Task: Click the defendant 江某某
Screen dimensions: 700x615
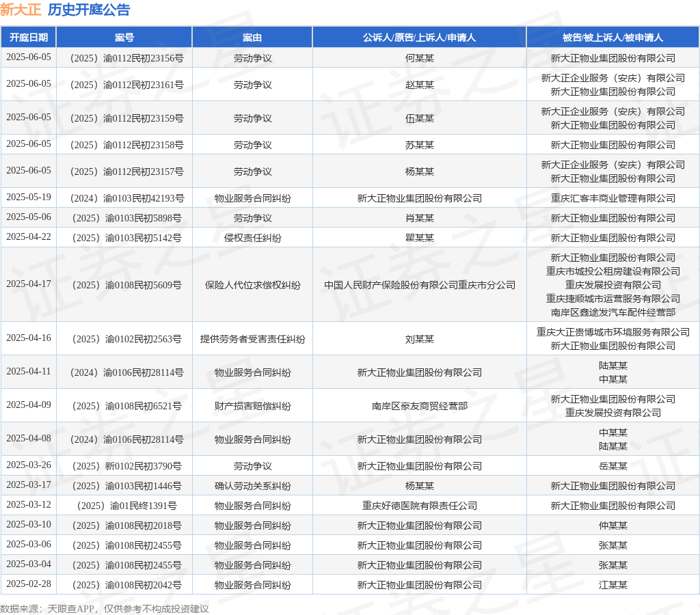Action: click(x=612, y=585)
